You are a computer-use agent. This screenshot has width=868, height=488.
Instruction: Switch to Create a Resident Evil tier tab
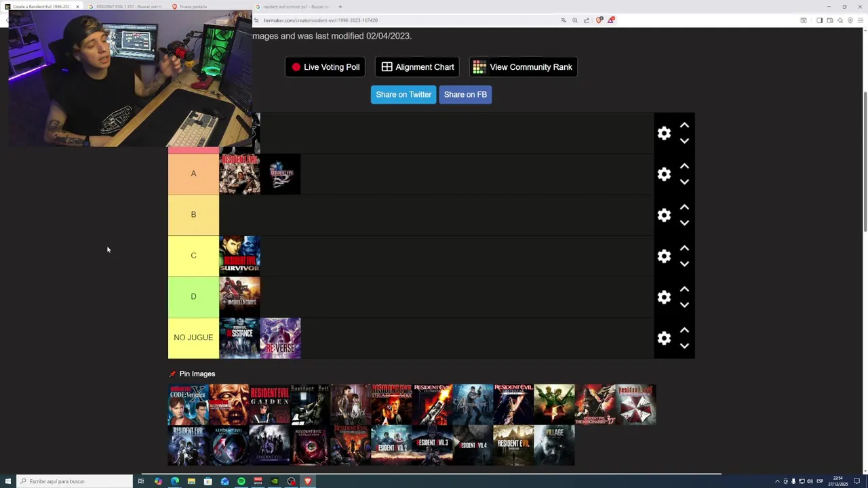(42, 6)
